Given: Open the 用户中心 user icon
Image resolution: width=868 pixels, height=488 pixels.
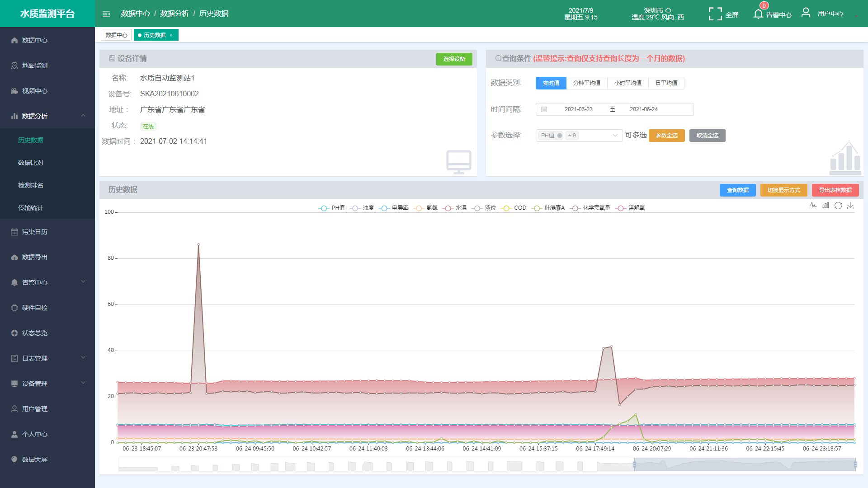Looking at the screenshot, I should (x=806, y=13).
